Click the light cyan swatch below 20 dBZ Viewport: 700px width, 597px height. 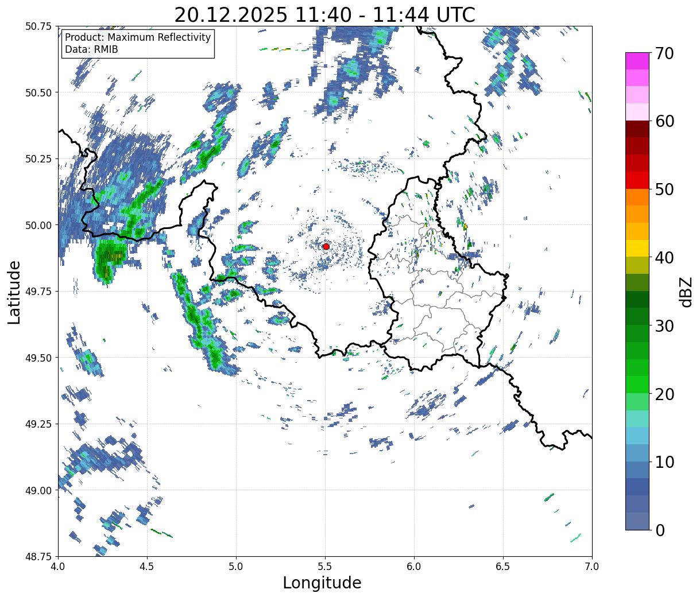point(637,418)
